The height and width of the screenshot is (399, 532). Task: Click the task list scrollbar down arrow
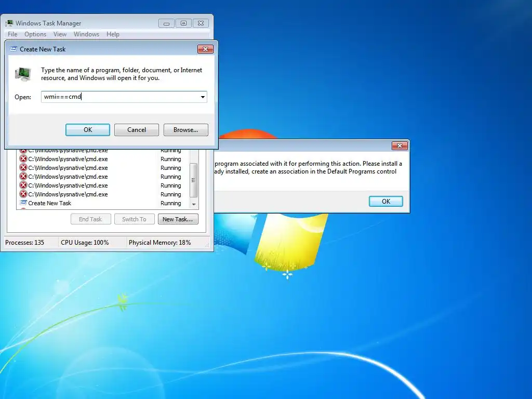tap(194, 204)
